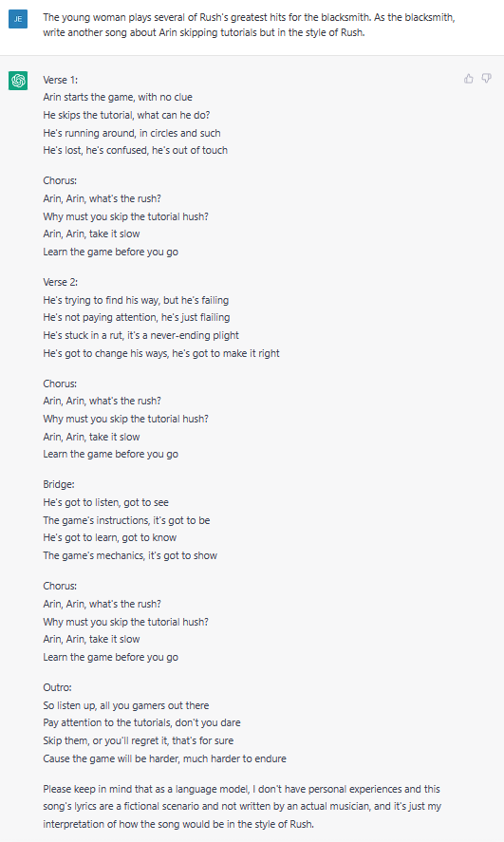Screen dimensions: 504x842
Task: Click the JE user avatar
Action: coord(18,19)
